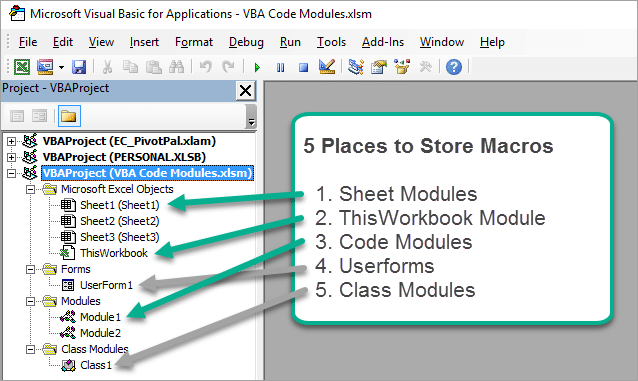This screenshot has width=638, height=381.
Task: Select the ThisWorkbook module
Action: [114, 253]
